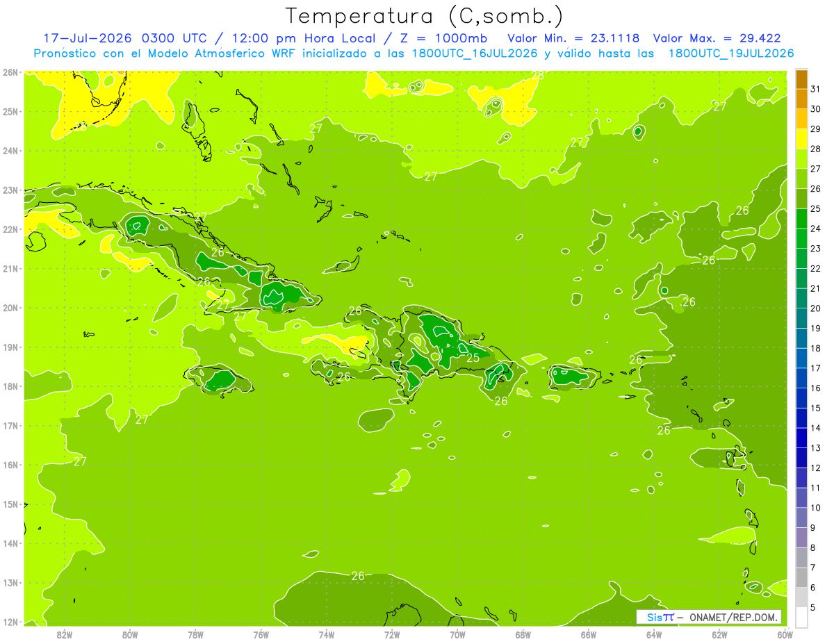Click the colorbar label "31"
This screenshot has height=644, width=834.
(x=816, y=89)
